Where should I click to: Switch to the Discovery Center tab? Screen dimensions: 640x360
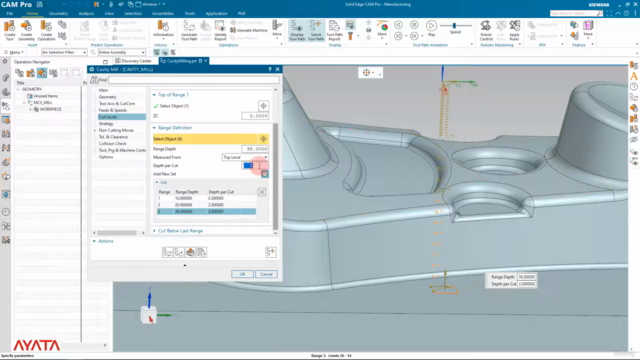click(133, 61)
